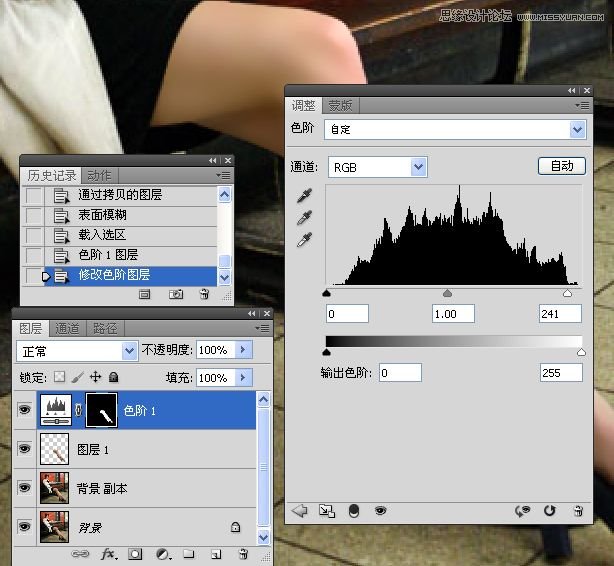Open the 填充 fill slider arrow

244,377
